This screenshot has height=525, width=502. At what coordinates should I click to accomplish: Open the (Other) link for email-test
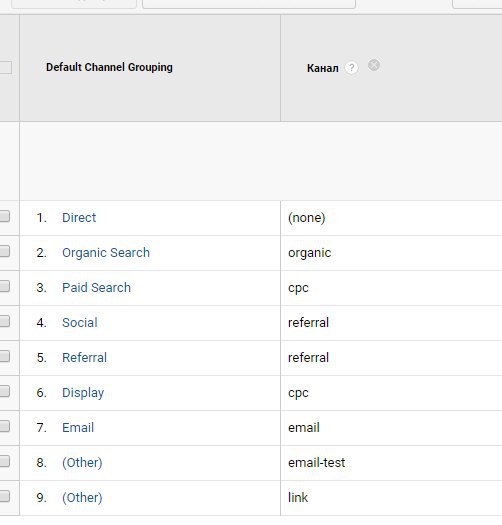point(82,463)
